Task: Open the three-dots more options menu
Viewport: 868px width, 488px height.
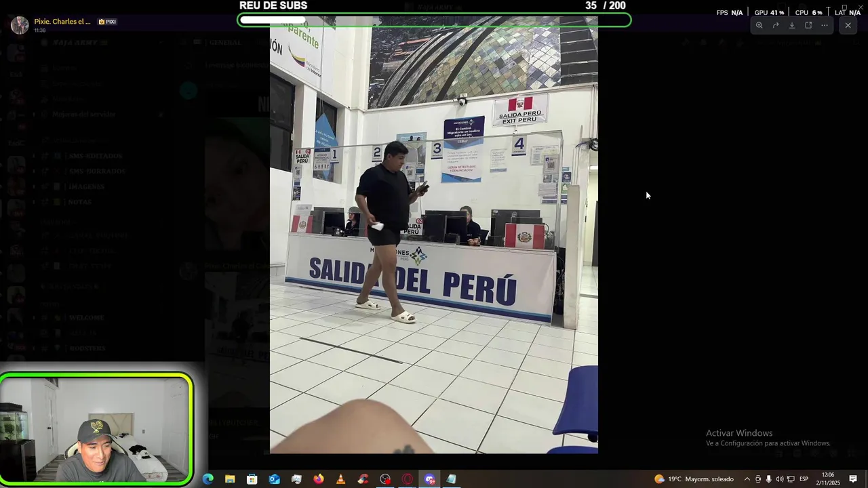Action: tap(825, 25)
